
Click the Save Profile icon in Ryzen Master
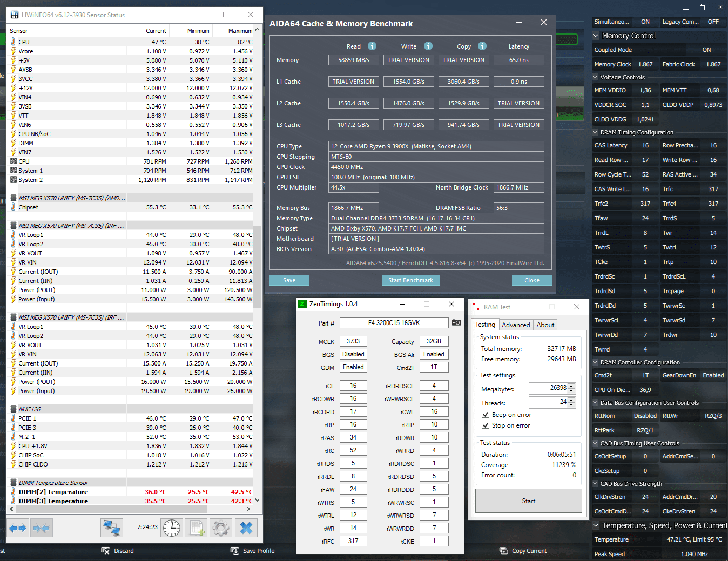tap(234, 551)
